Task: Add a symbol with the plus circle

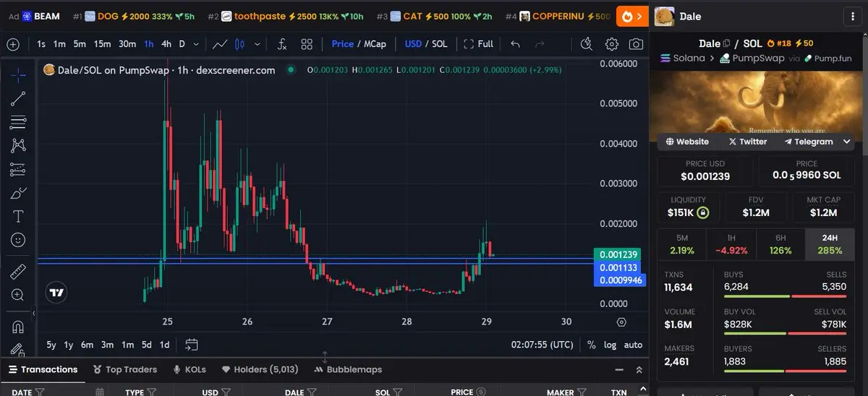Action: coord(13,44)
